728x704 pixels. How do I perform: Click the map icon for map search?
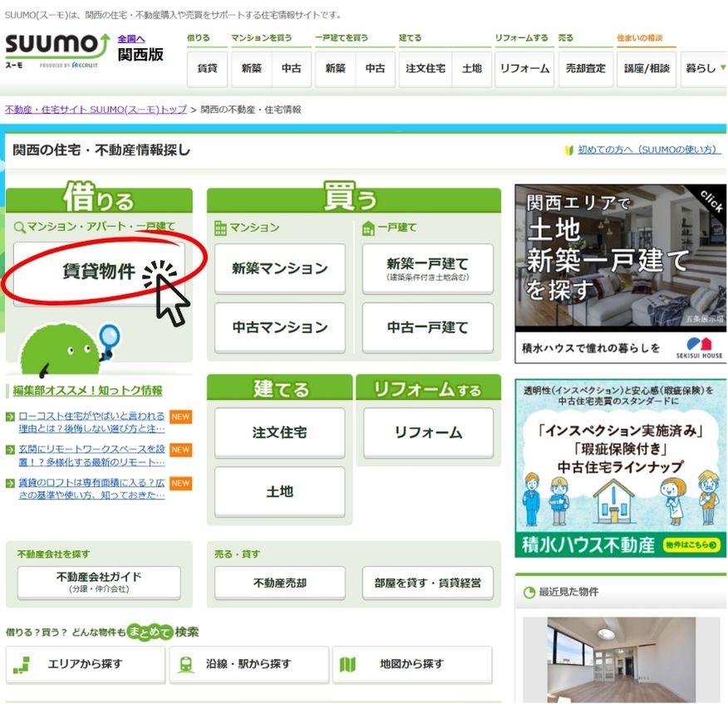point(348,664)
